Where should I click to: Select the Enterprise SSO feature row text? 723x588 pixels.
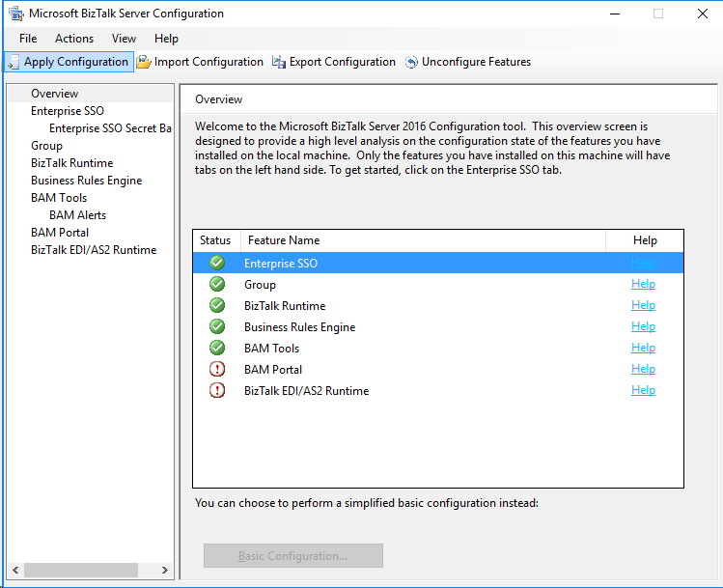tap(281, 264)
